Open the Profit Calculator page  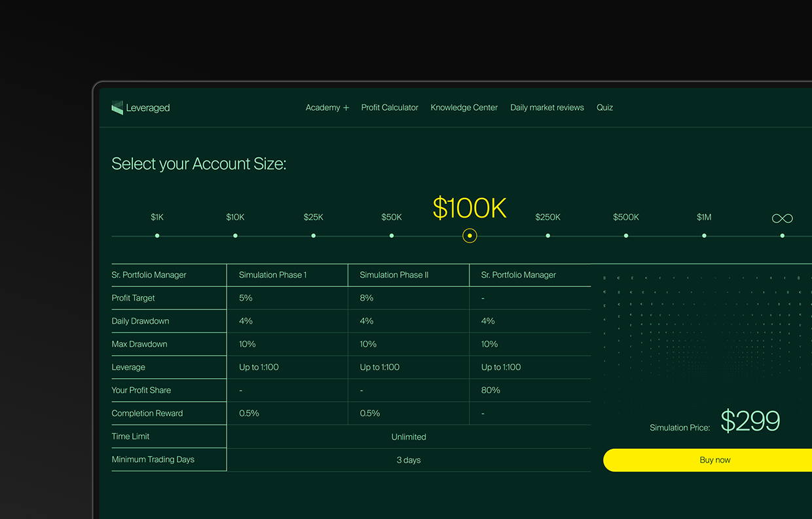click(390, 107)
